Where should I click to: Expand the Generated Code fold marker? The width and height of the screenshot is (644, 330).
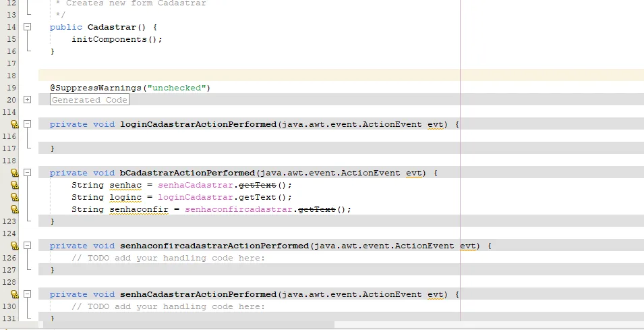click(27, 99)
